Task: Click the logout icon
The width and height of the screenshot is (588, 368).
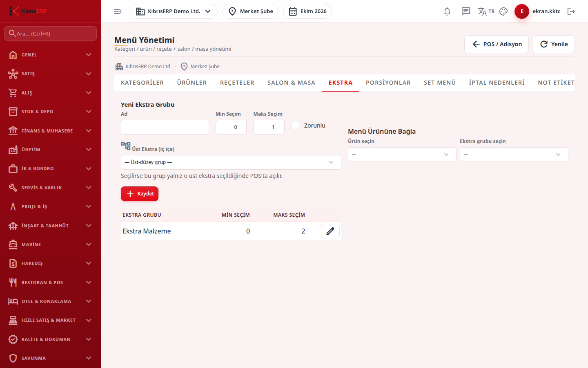Action: pos(571,11)
